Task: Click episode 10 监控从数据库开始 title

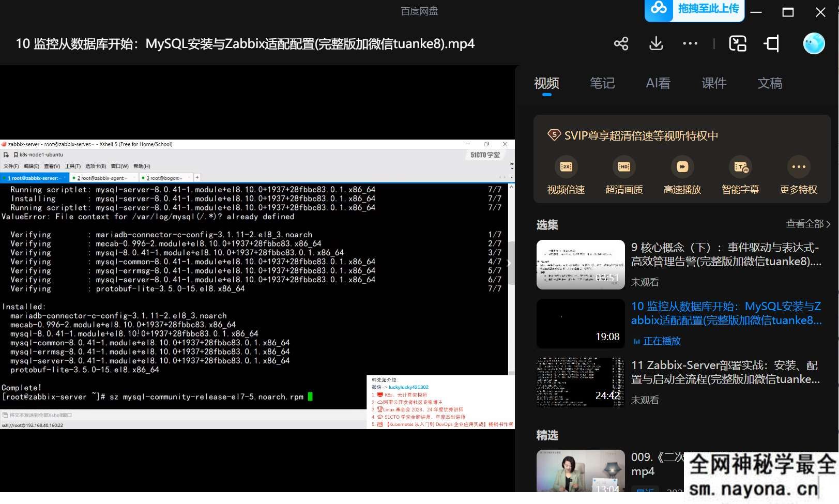Action: coord(726,313)
